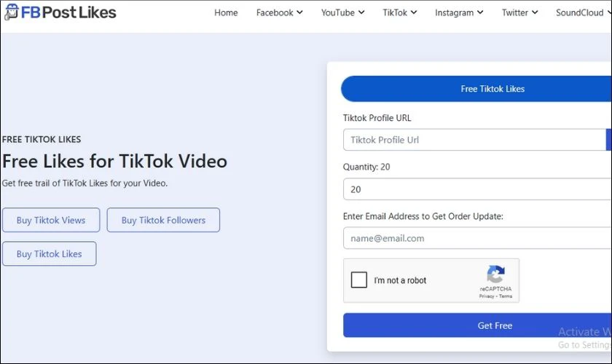Click the Enter Email Address label text
Image resolution: width=612 pixels, height=364 pixels.
[423, 216]
